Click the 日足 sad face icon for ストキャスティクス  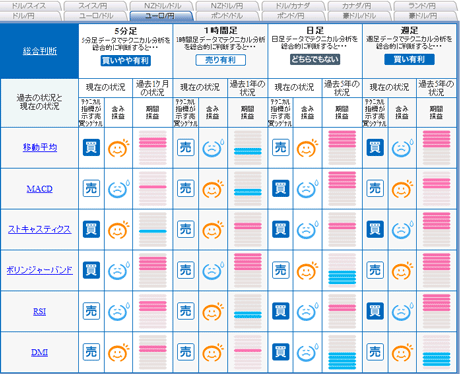(x=308, y=230)
